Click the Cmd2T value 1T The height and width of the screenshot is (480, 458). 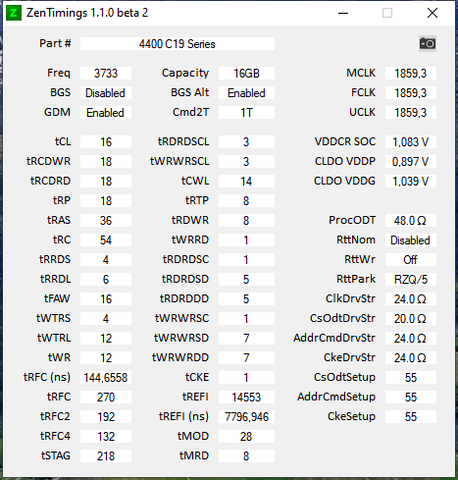[x=247, y=113]
